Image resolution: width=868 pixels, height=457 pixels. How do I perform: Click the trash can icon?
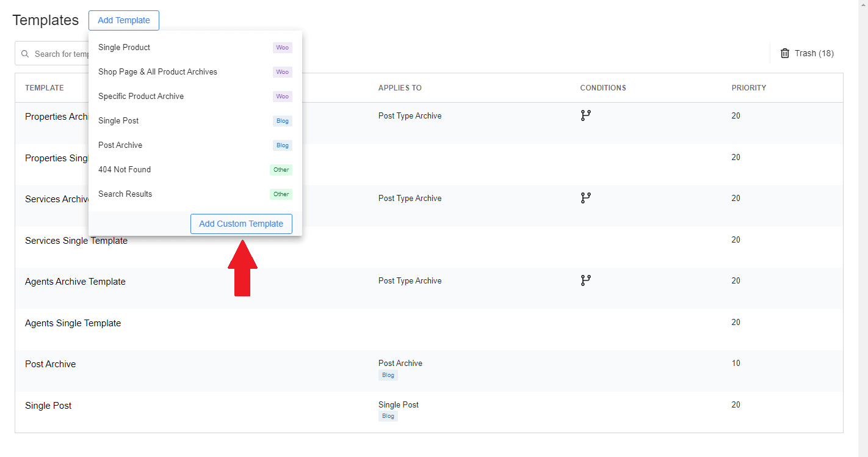pyautogui.click(x=785, y=54)
